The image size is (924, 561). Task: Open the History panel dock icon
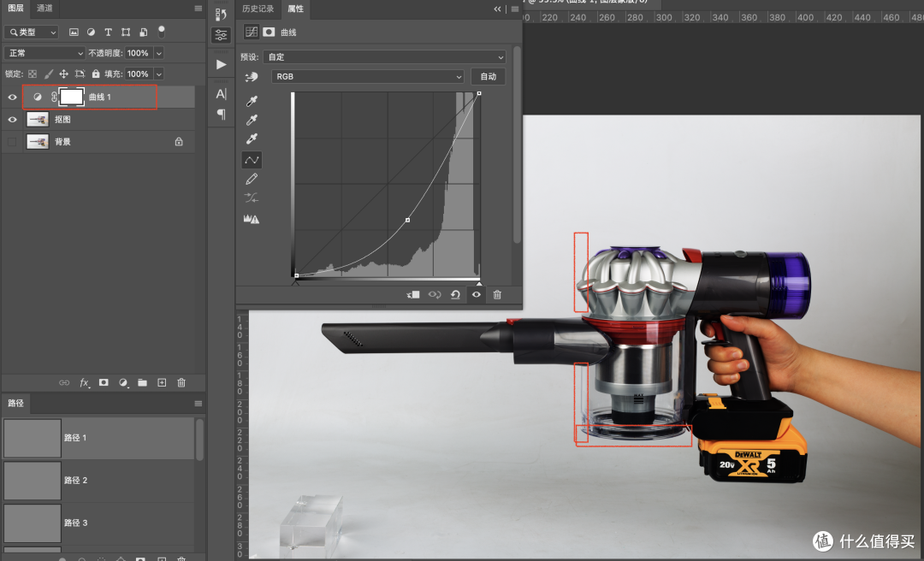[221, 13]
